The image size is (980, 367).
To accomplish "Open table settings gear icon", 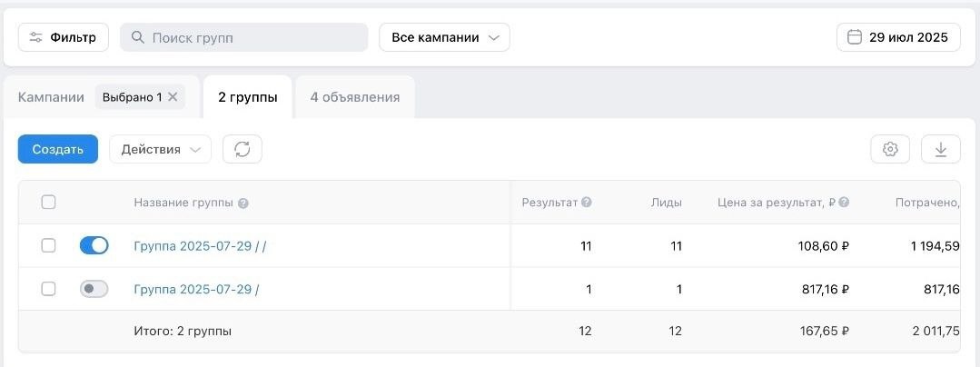I will tap(890, 150).
